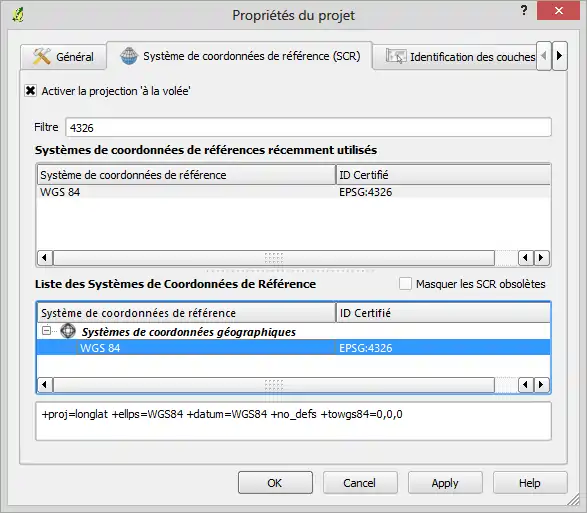Image resolution: width=587 pixels, height=513 pixels.
Task: Click the Cancel button
Action: pyautogui.click(x=360, y=483)
